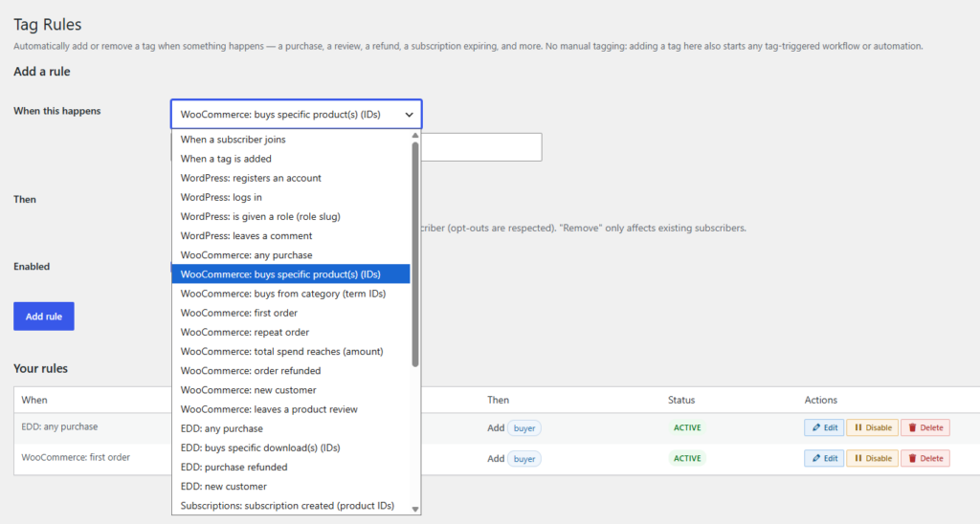
Task: Click scroll-up arrow of the dropdown list
Action: click(x=415, y=135)
